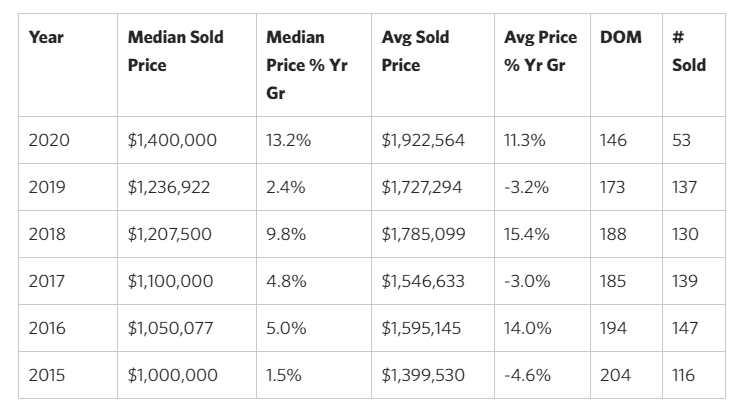Click the # Sold column header
The height and width of the screenshot is (417, 750).
click(689, 51)
